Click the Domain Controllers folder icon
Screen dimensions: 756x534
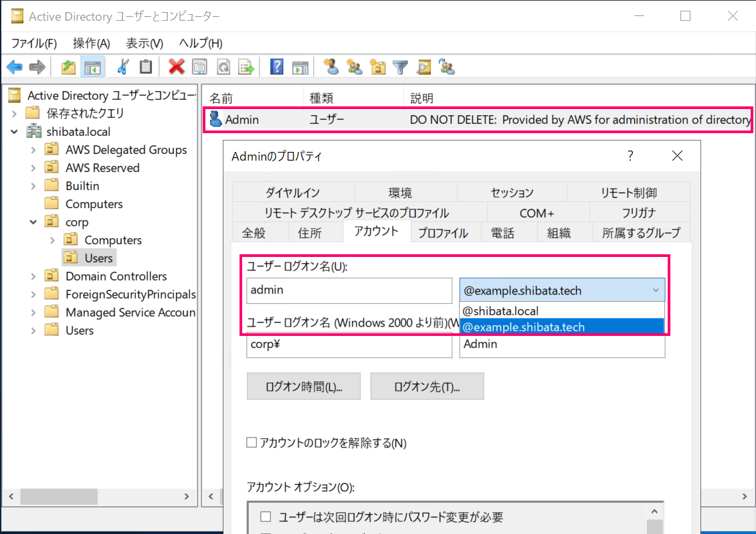52,276
